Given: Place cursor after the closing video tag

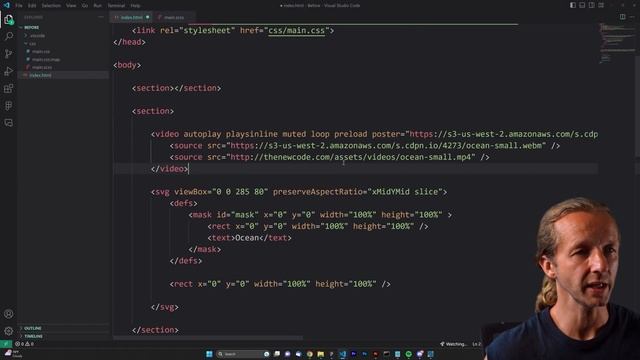Looking at the screenshot, I should pos(188,169).
